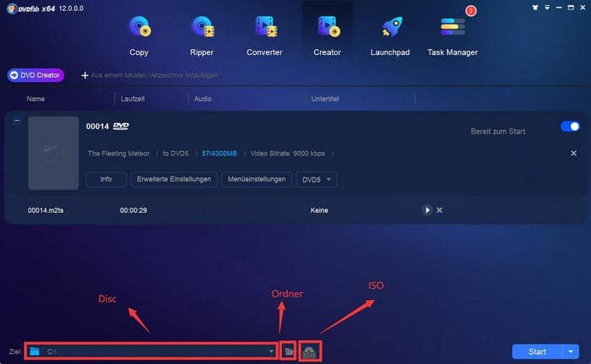Click the Laufzeit column header
This screenshot has width=591, height=364.
pos(133,99)
